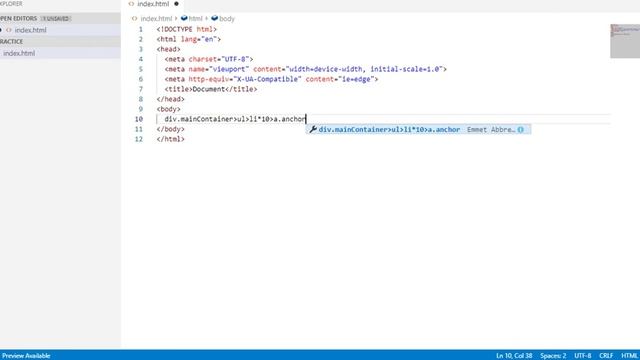Open the suggestion info details icon
The image size is (640, 360).
tap(520, 130)
